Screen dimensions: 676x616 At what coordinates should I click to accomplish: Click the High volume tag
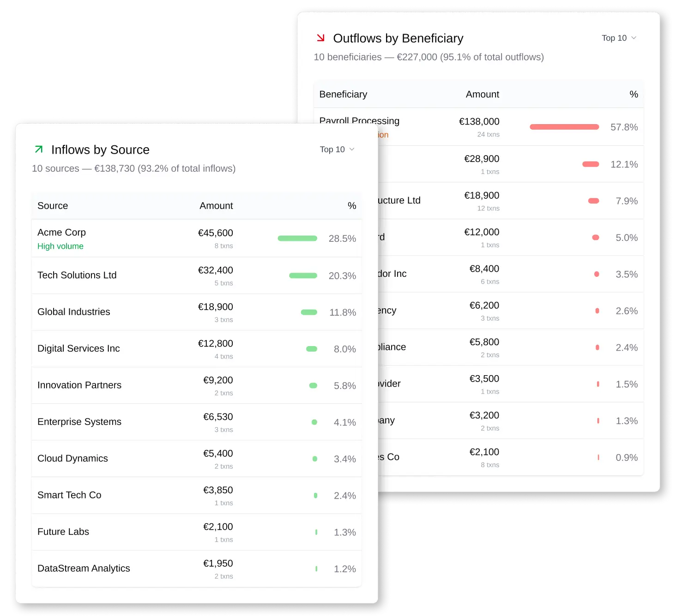pyautogui.click(x=60, y=246)
